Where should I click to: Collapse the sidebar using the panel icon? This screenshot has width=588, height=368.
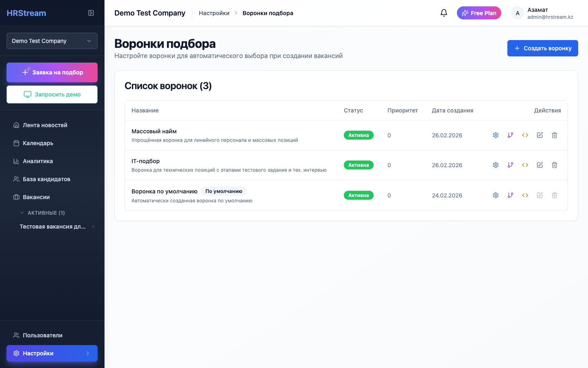(x=91, y=13)
